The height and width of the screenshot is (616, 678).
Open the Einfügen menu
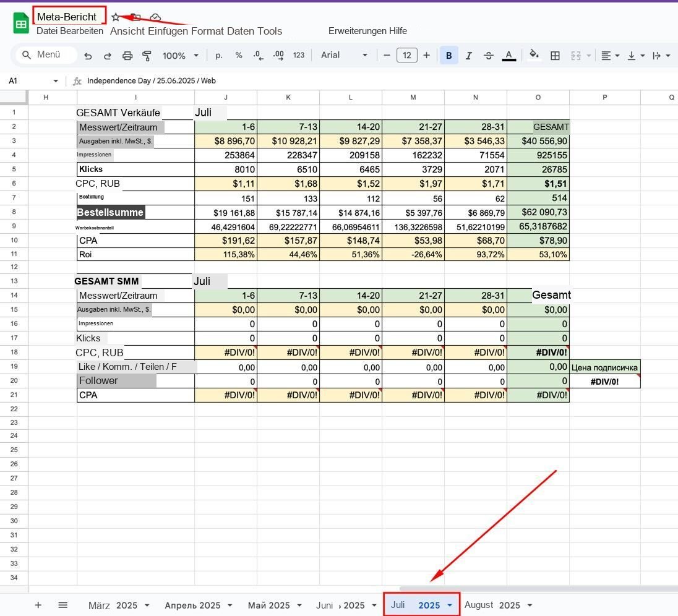pos(168,31)
